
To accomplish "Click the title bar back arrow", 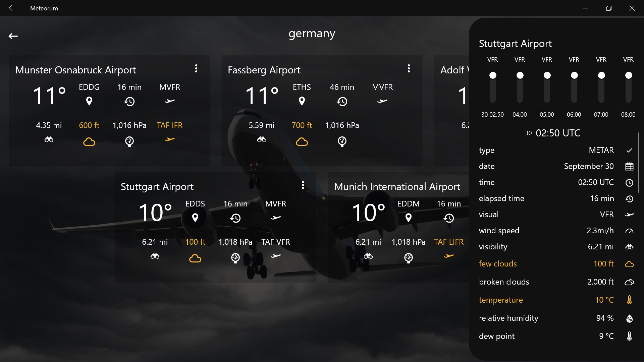I will click(12, 8).
